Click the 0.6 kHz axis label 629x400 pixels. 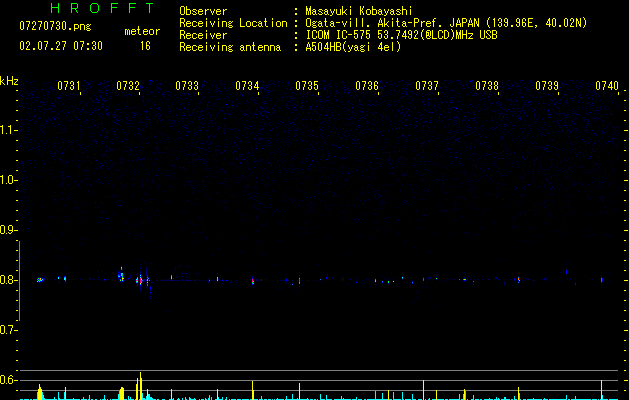click(x=8, y=380)
